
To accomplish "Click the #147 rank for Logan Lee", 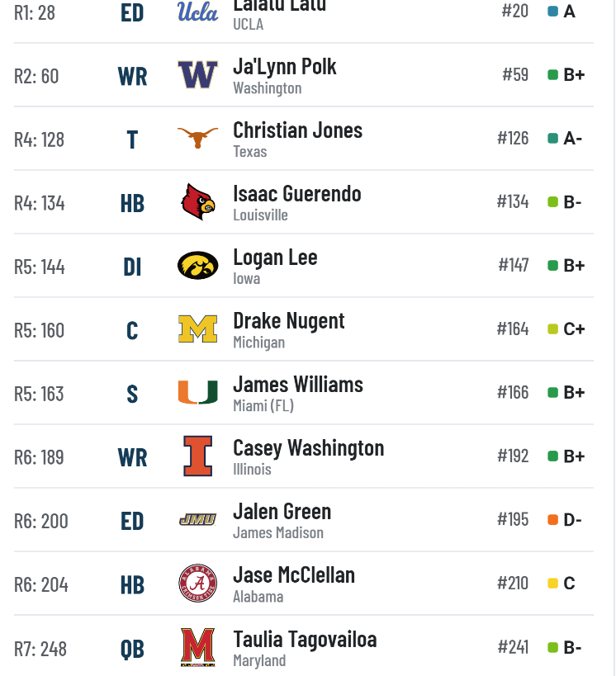I will (514, 265).
